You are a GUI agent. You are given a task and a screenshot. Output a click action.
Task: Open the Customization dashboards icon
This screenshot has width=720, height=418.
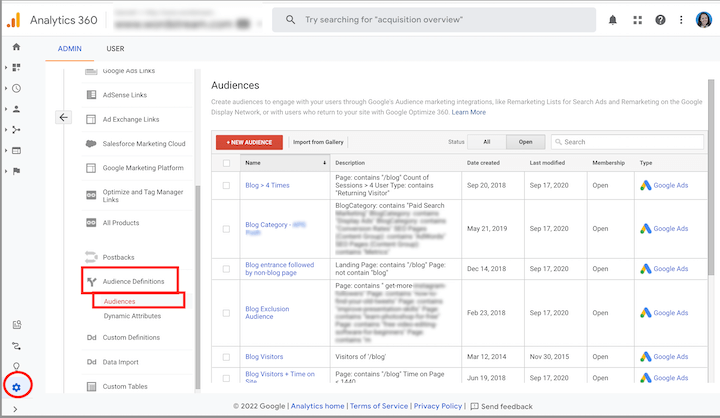(x=17, y=68)
